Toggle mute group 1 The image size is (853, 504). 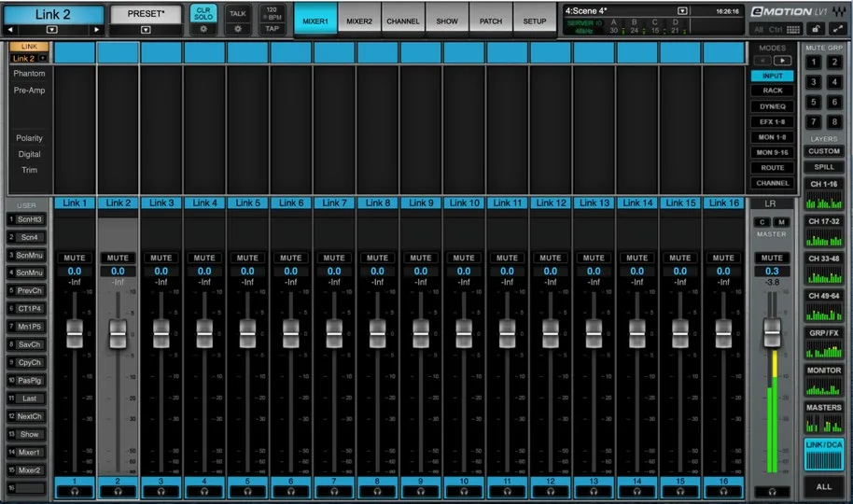[x=814, y=62]
